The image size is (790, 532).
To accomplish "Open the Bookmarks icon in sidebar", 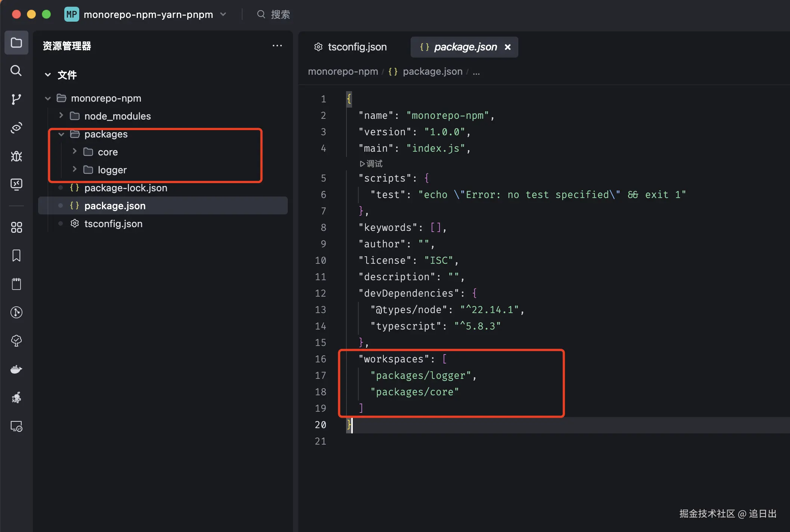I will point(16,256).
